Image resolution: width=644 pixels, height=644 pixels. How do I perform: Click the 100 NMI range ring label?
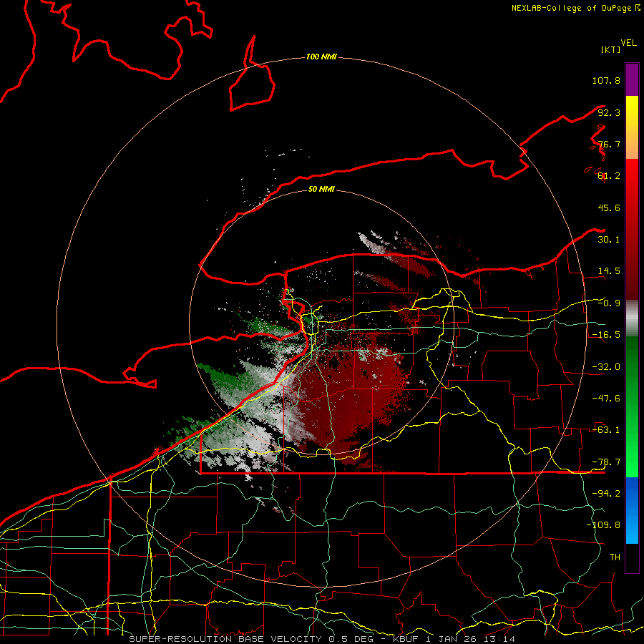[x=321, y=57]
